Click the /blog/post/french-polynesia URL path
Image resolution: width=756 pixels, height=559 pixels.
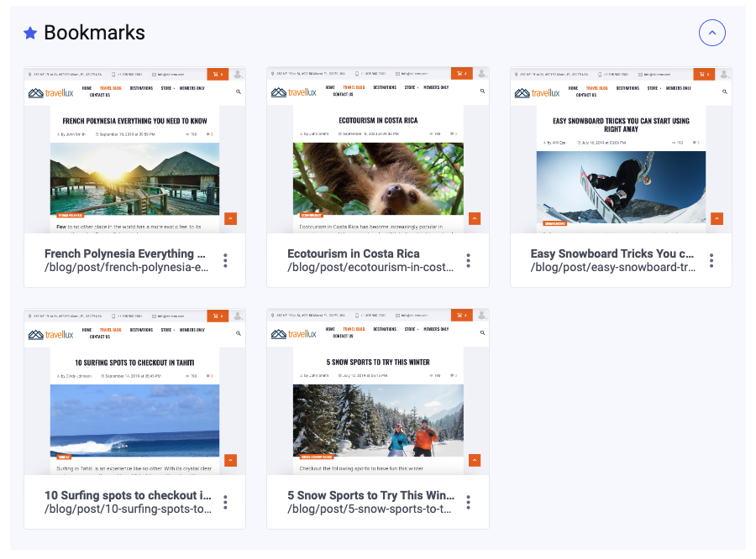pos(126,268)
